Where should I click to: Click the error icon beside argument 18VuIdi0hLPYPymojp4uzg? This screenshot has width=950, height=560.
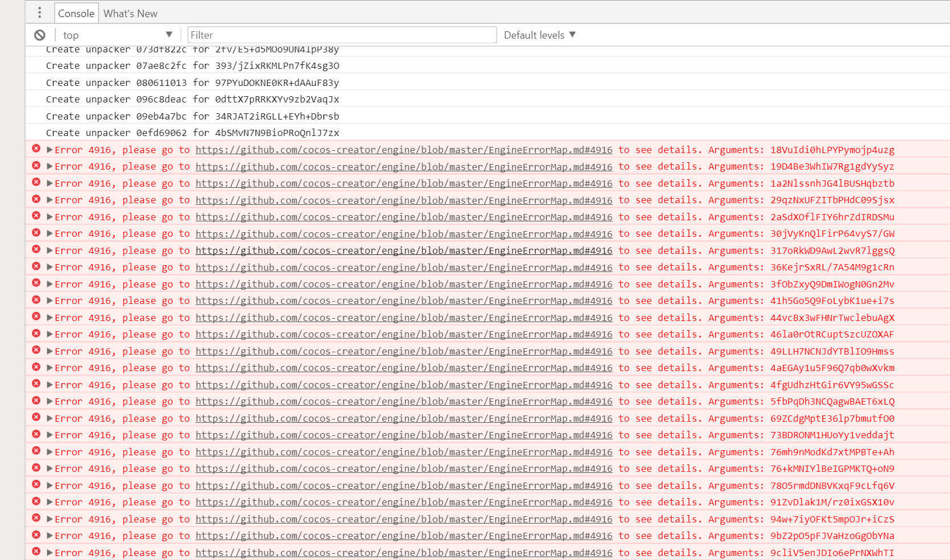click(x=36, y=149)
